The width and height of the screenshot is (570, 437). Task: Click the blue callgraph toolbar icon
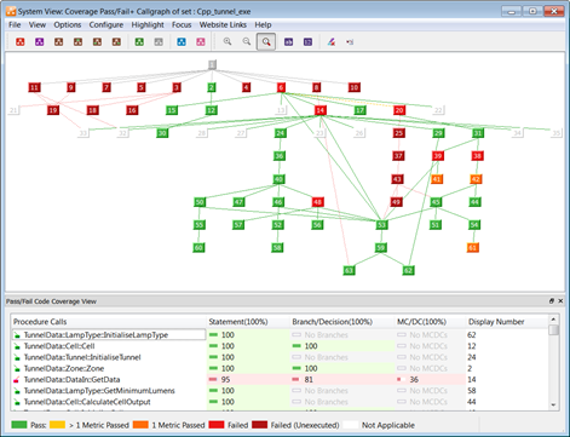[181, 42]
